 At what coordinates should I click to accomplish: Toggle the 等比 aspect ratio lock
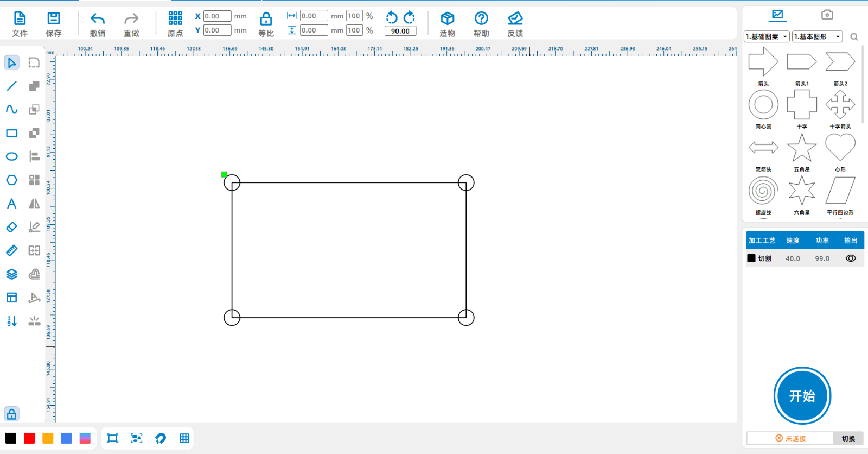point(266,24)
